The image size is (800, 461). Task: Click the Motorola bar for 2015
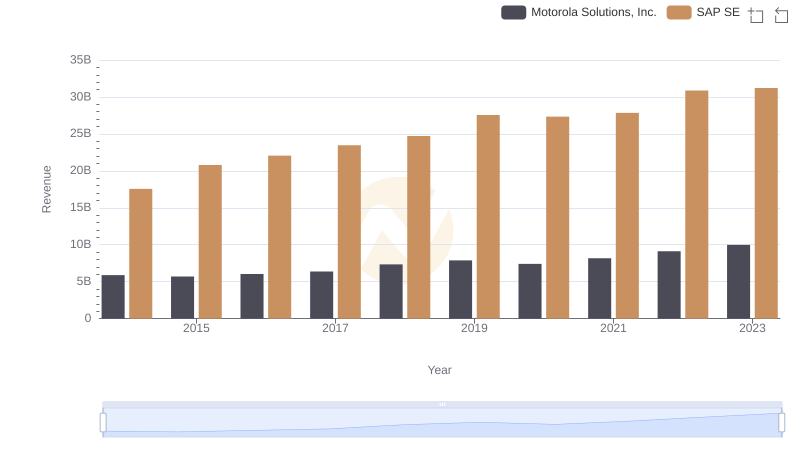(183, 297)
